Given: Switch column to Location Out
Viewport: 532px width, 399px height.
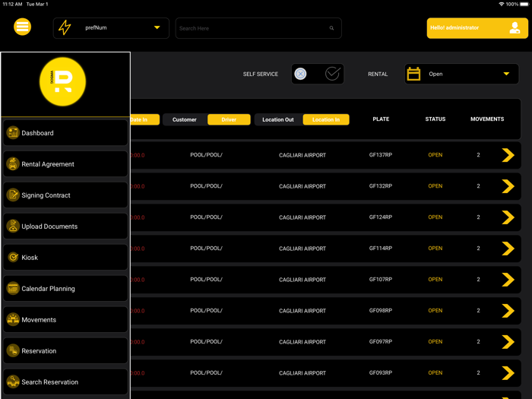Looking at the screenshot, I should click(278, 119).
